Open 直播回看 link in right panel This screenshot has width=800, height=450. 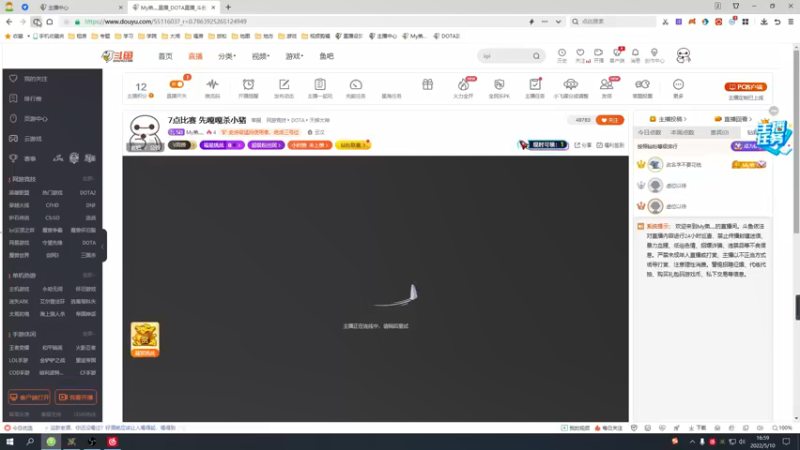pos(733,119)
